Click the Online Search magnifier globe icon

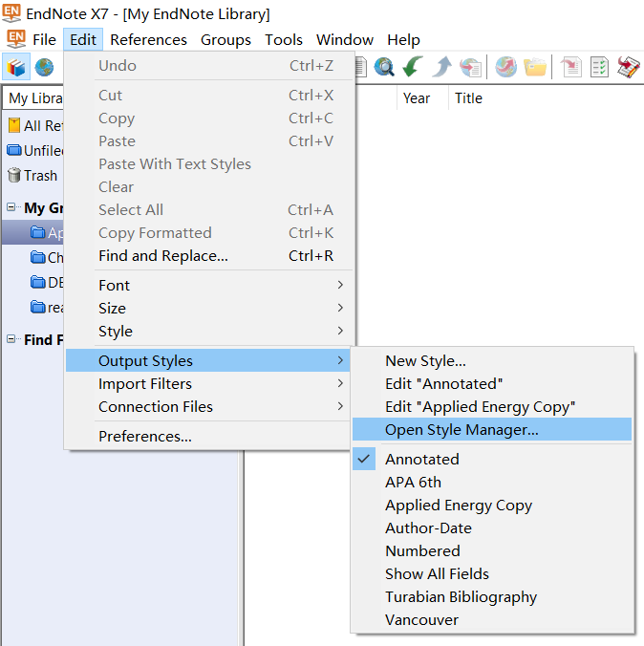point(384,67)
